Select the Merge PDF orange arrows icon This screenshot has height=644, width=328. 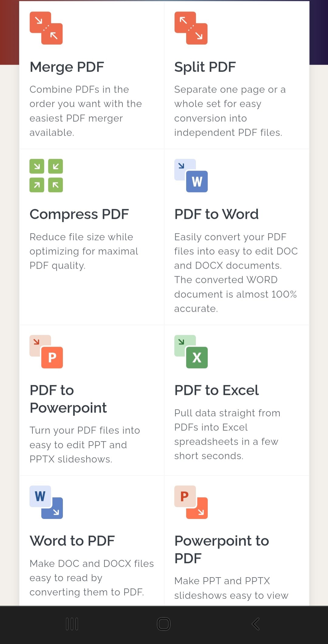pyautogui.click(x=46, y=28)
